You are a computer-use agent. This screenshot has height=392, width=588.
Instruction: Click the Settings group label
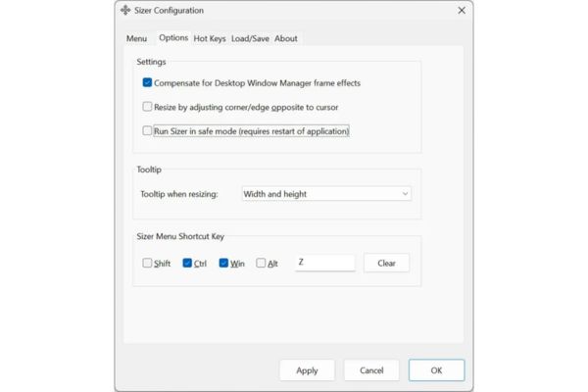tap(151, 62)
